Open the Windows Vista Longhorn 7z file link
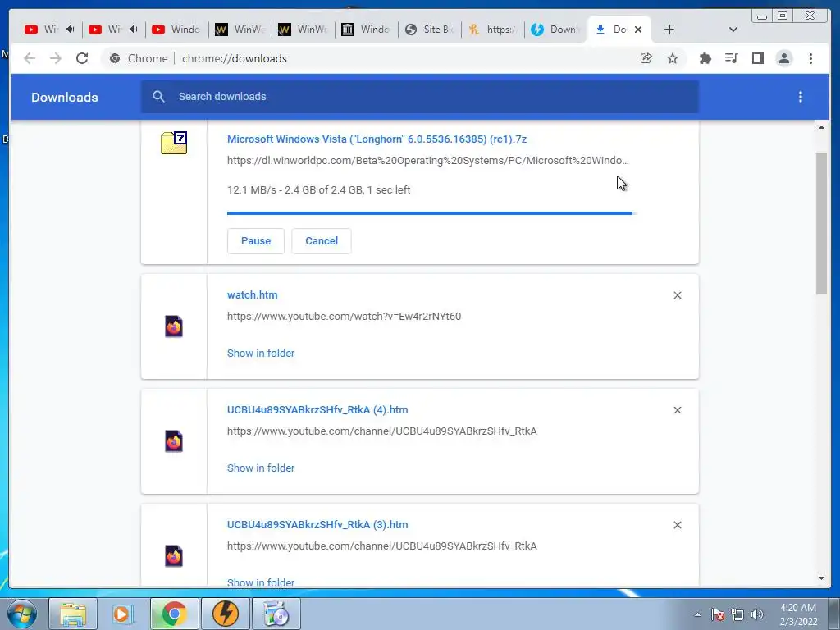 click(x=377, y=139)
